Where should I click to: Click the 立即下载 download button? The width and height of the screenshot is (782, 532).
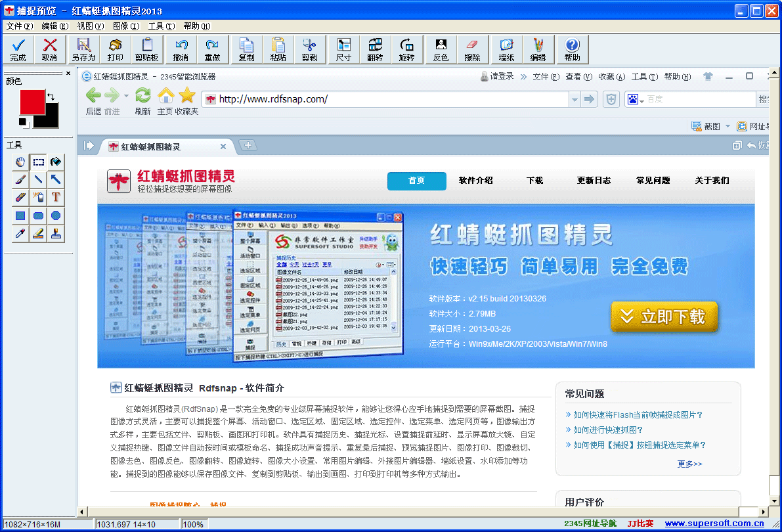tap(664, 316)
